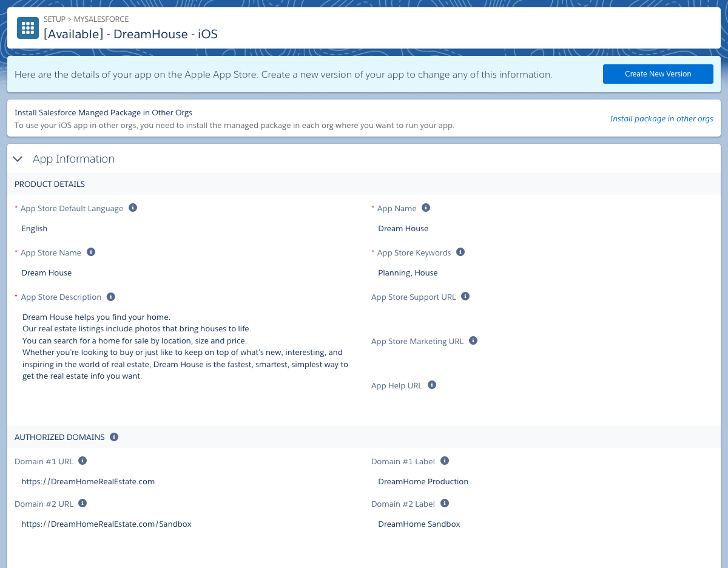Click SETUP > MYSALESFORCE breadcrumb
This screenshot has width=728, height=568.
click(x=86, y=19)
